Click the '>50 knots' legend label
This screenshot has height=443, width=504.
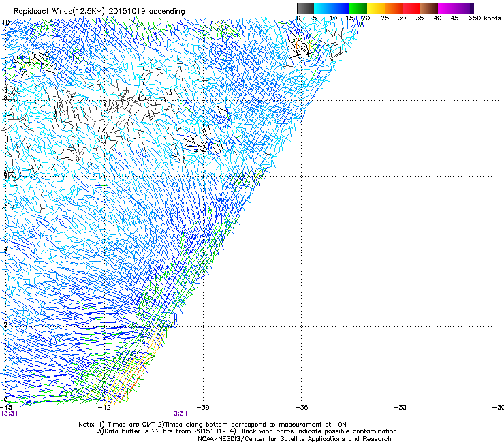pyautogui.click(x=484, y=18)
